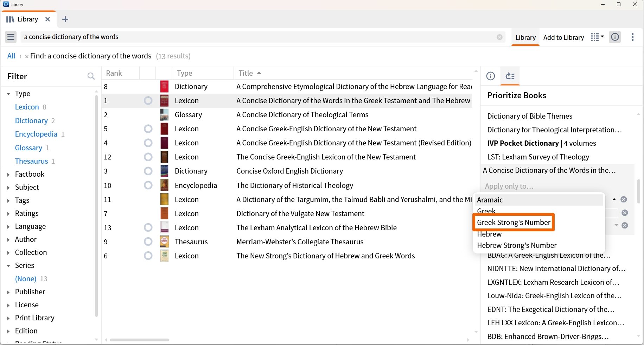
Task: Select IVP Pocket Dictionary in prioritize list
Action: pyautogui.click(x=542, y=143)
